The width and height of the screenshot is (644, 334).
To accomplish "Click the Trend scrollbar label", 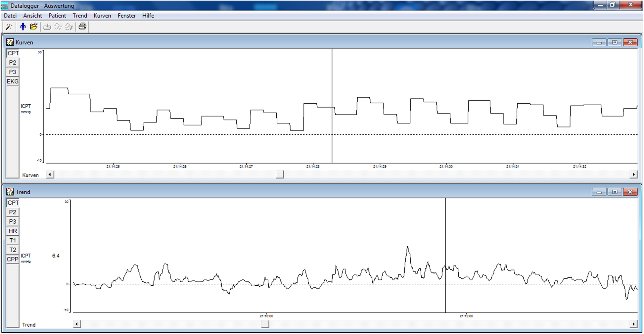I will [29, 325].
